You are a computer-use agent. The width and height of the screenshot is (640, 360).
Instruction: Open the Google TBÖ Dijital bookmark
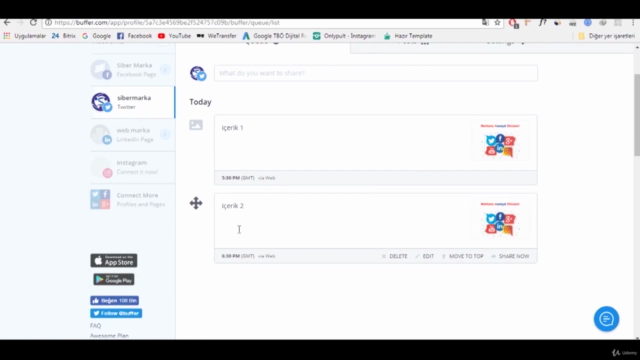click(x=274, y=36)
